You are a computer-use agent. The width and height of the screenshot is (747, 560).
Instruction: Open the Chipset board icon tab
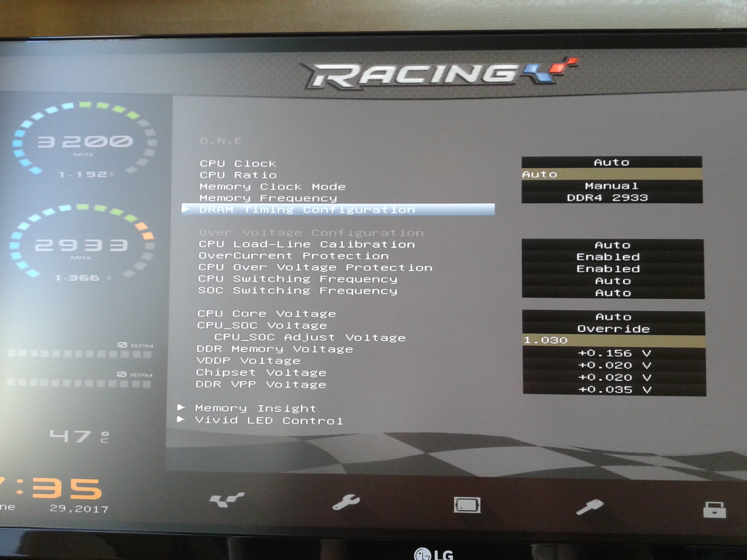467,505
